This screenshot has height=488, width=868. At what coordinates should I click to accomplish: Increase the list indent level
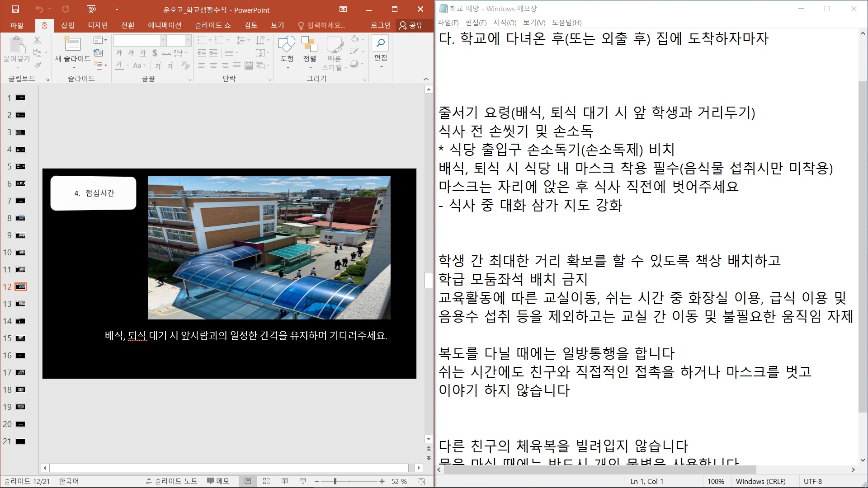click(x=213, y=53)
